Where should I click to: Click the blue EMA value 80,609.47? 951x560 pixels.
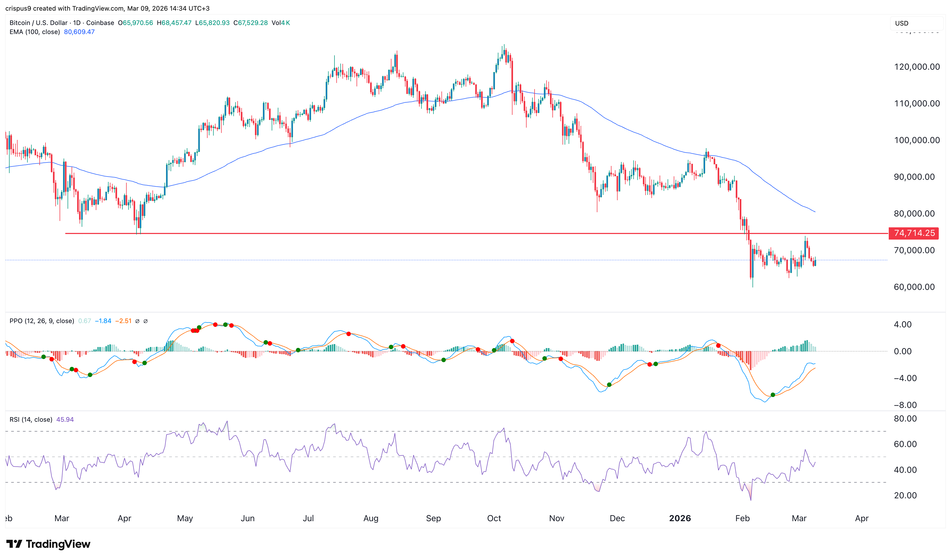tap(79, 32)
